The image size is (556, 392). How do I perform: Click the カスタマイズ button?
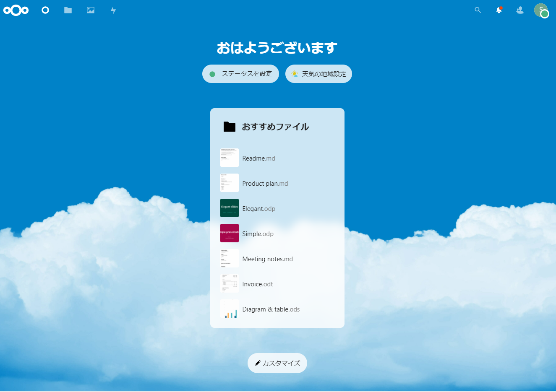click(277, 363)
